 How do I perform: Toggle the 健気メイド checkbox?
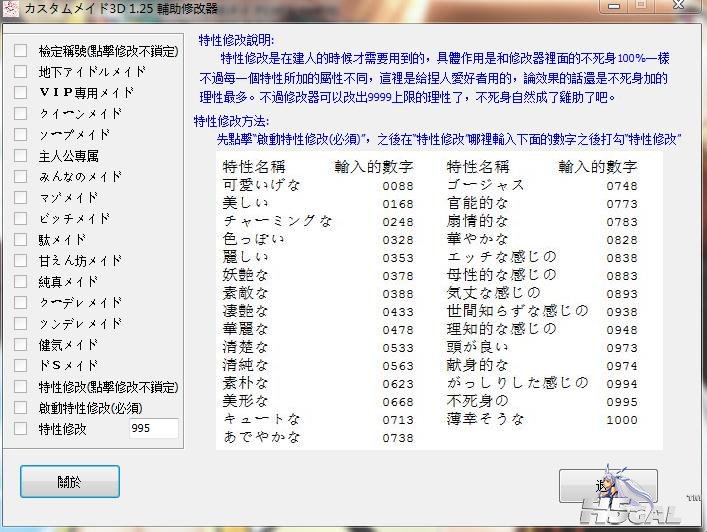(x=20, y=344)
